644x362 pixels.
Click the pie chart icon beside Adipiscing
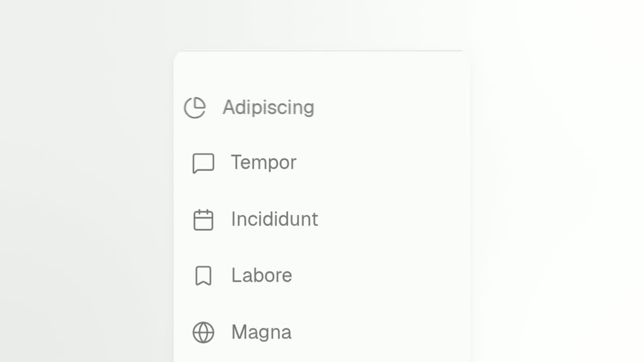(195, 108)
